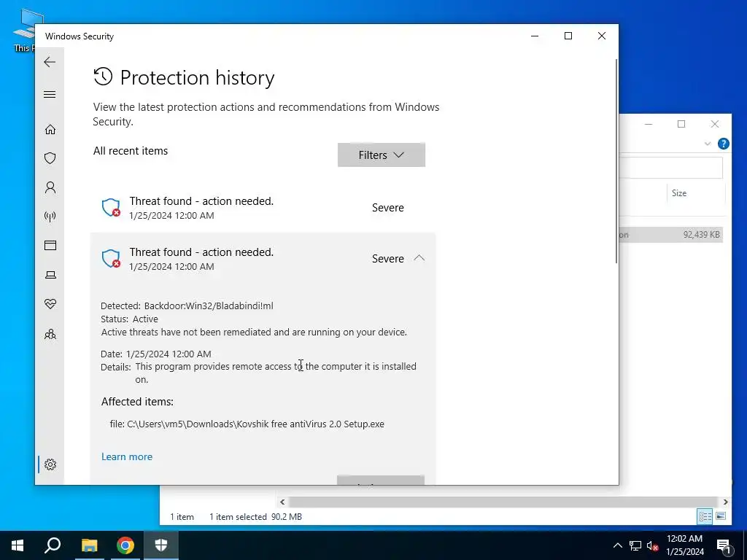
Task: Open taskbar Search
Action: [x=53, y=545]
